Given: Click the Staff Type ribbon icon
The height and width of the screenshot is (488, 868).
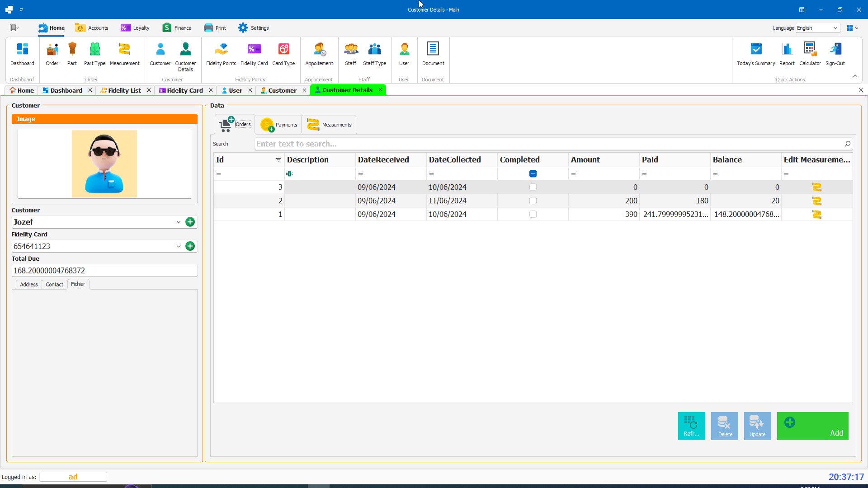Looking at the screenshot, I should (x=374, y=54).
